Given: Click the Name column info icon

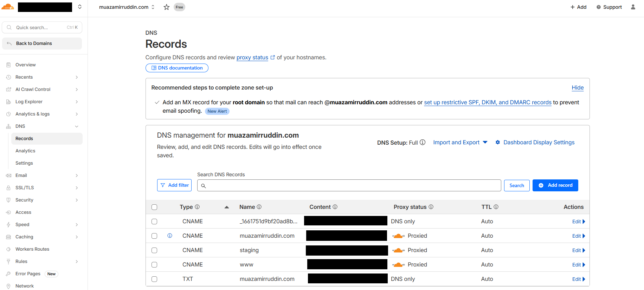Looking at the screenshot, I should [x=259, y=207].
